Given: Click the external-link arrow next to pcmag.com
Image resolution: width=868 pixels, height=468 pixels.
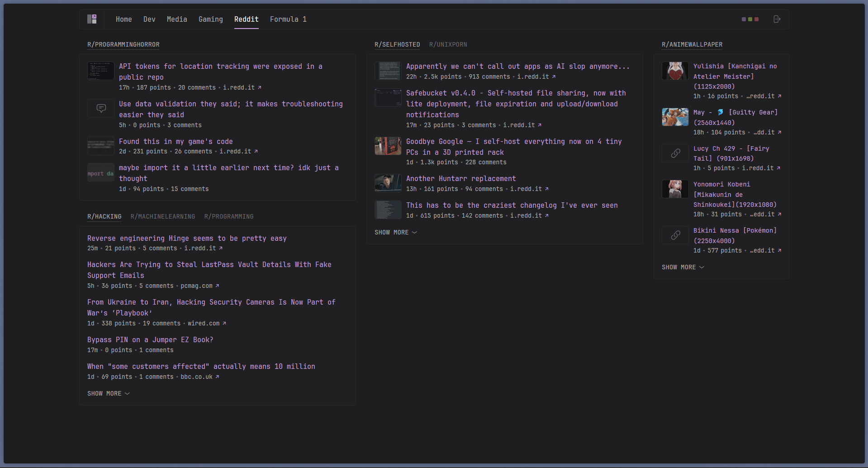Looking at the screenshot, I should pos(217,286).
